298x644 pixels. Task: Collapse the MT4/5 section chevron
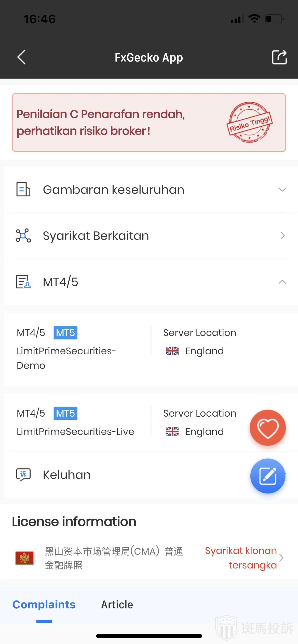coord(282,282)
